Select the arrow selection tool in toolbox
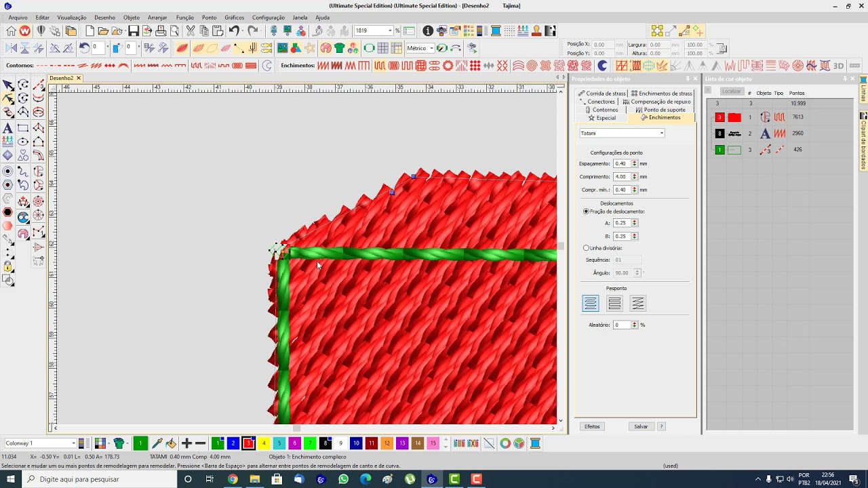The height and width of the screenshot is (488, 868). click(7, 85)
